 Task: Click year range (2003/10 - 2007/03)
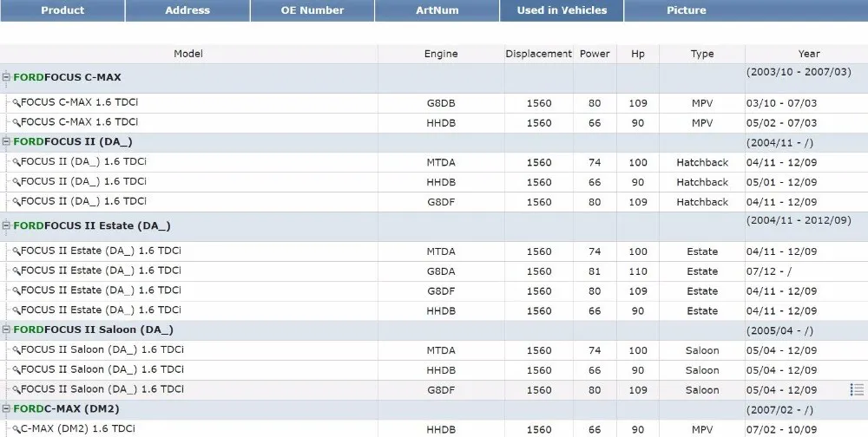799,72
